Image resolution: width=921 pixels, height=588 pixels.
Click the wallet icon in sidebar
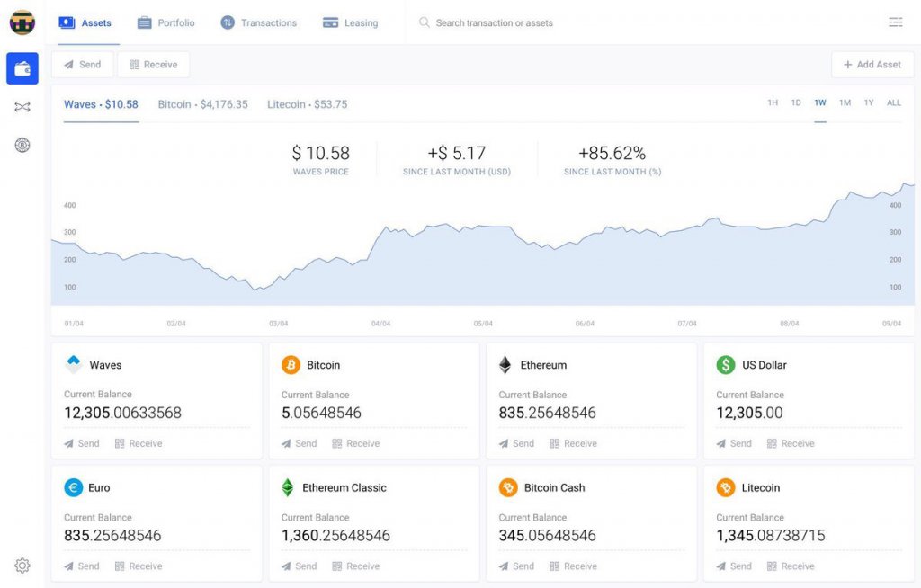22,68
